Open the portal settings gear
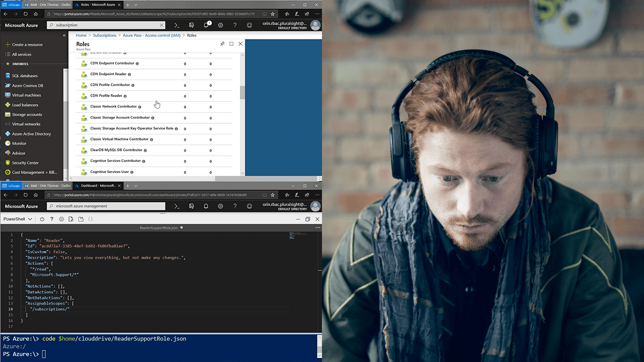This screenshot has width=644, height=362. [220, 24]
